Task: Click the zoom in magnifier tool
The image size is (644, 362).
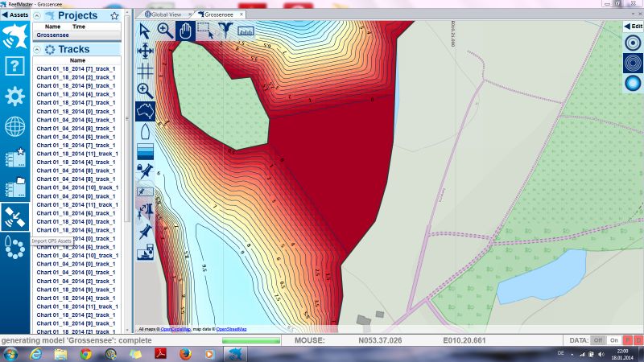Action: 165,31
